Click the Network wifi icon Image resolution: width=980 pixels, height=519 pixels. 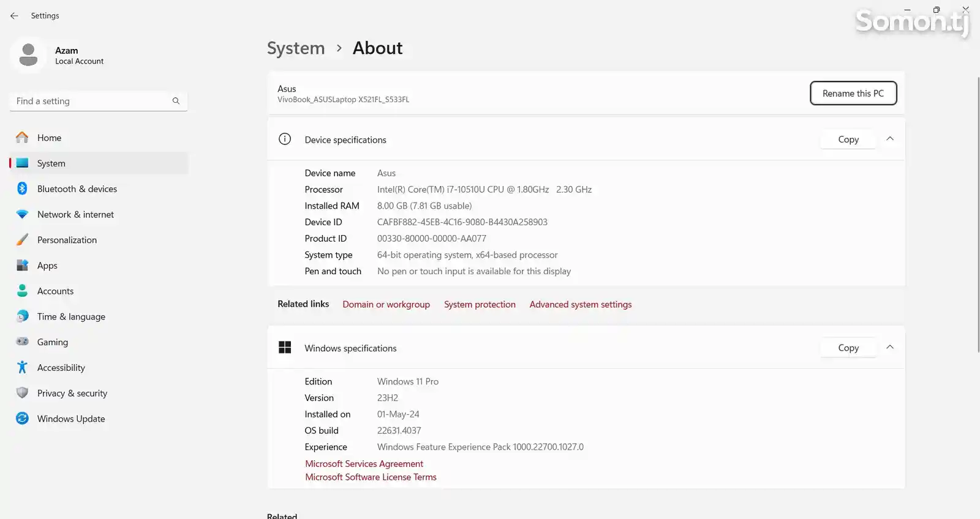tap(22, 214)
